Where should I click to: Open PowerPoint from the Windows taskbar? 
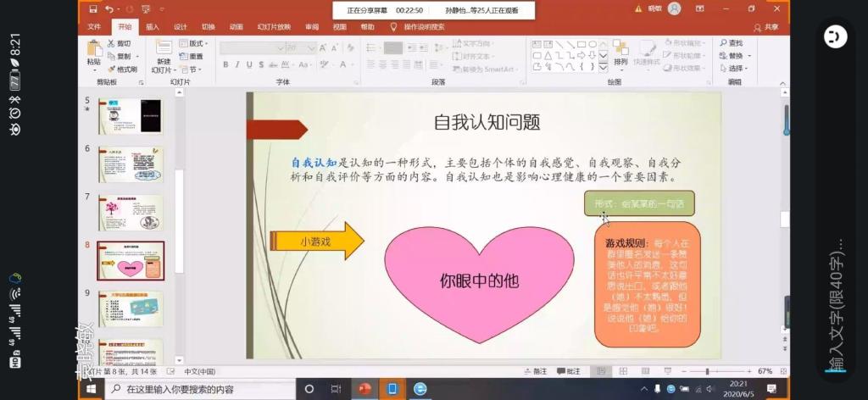pyautogui.click(x=364, y=389)
